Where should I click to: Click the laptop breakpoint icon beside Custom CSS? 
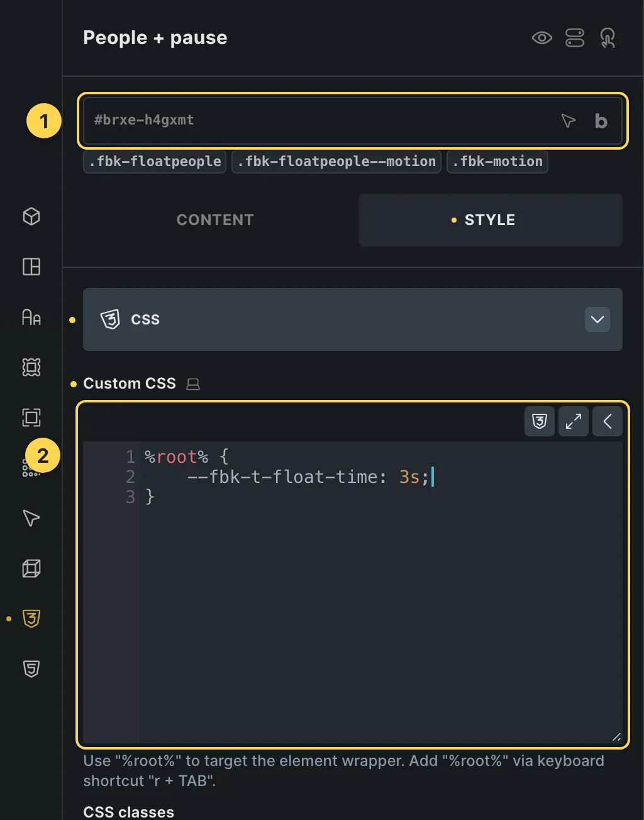[x=193, y=384]
